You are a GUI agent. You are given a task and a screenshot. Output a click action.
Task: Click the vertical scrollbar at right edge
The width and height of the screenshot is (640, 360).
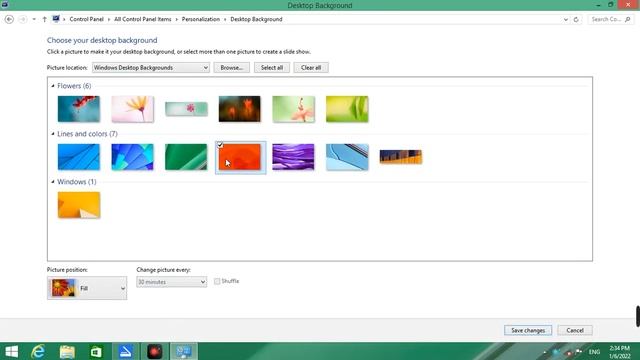638,316
